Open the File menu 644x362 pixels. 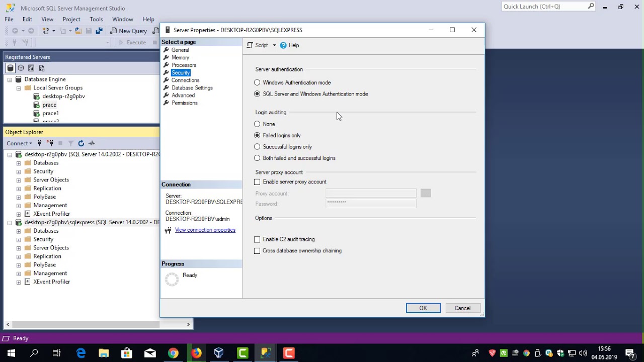(x=9, y=19)
